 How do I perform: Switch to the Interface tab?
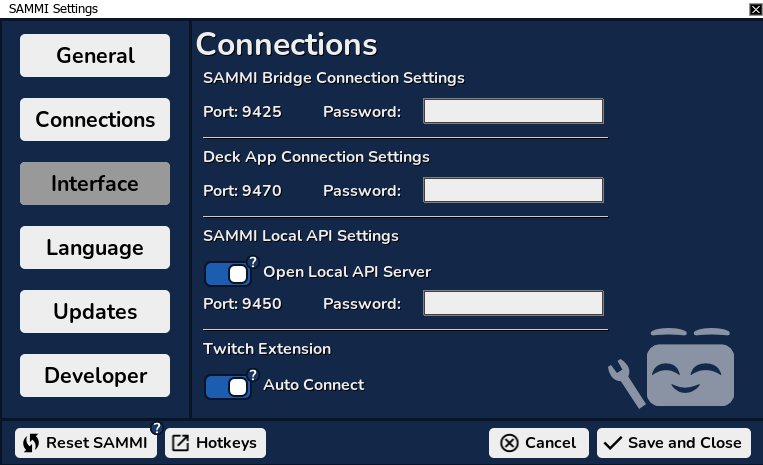95,183
